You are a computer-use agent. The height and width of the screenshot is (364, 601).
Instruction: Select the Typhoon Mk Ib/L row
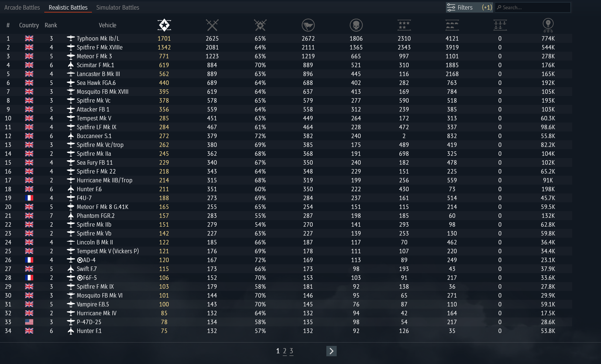pyautogui.click(x=286, y=38)
